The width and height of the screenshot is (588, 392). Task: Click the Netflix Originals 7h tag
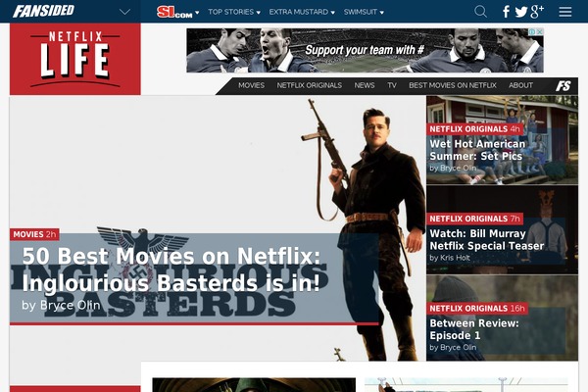[x=474, y=219]
